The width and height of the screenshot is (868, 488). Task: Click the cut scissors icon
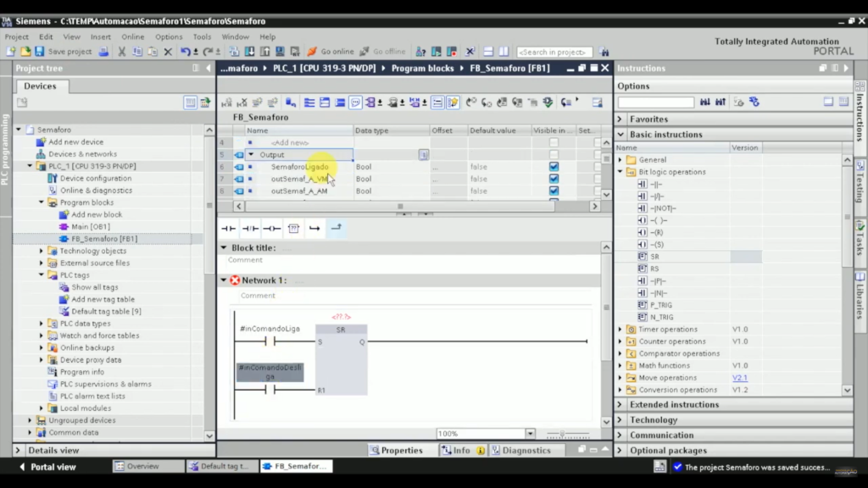coord(122,52)
